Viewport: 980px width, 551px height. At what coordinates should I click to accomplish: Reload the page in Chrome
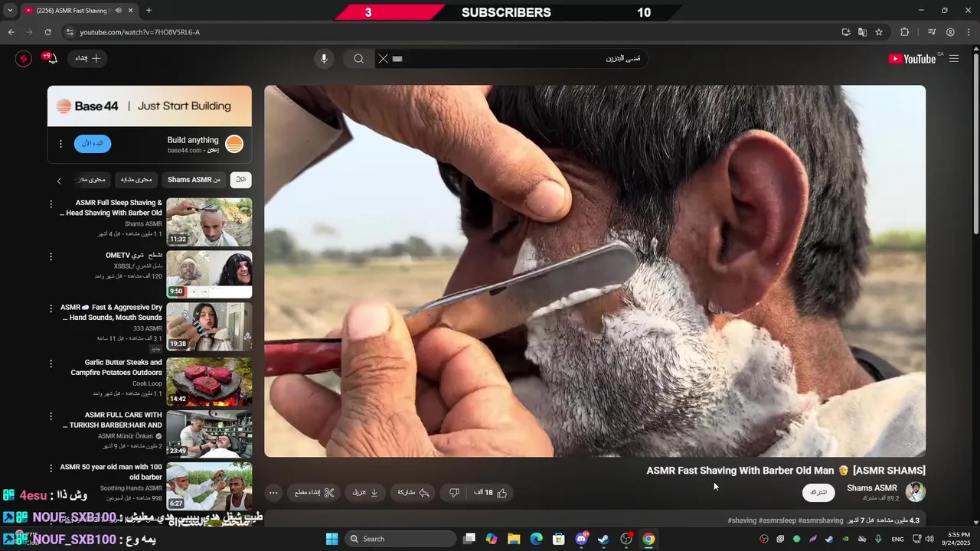(47, 32)
